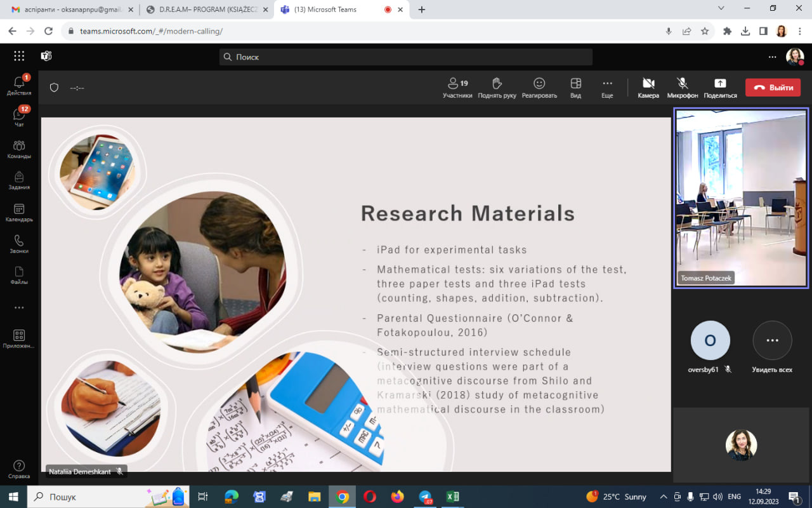Open the Реагировать reactions menu
This screenshot has height=508, width=812.
(x=539, y=88)
